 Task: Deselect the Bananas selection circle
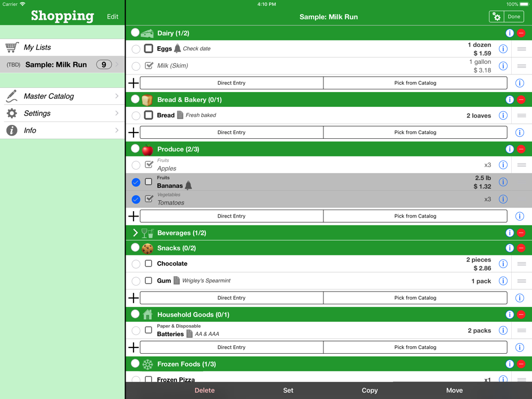click(136, 182)
